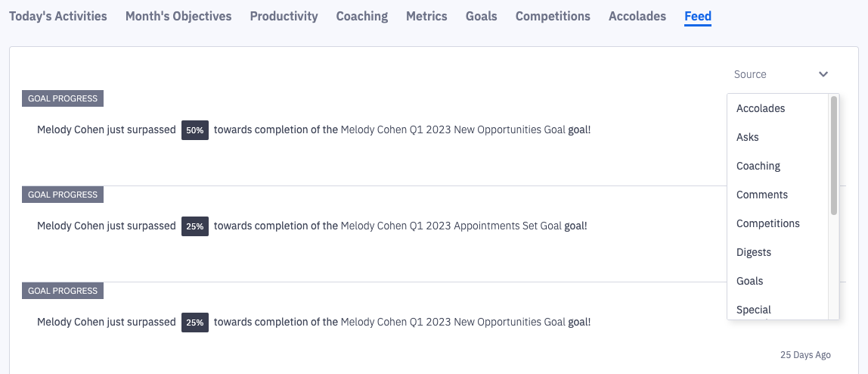
Task: Expand the Source dropdown chevron
Action: 823,74
